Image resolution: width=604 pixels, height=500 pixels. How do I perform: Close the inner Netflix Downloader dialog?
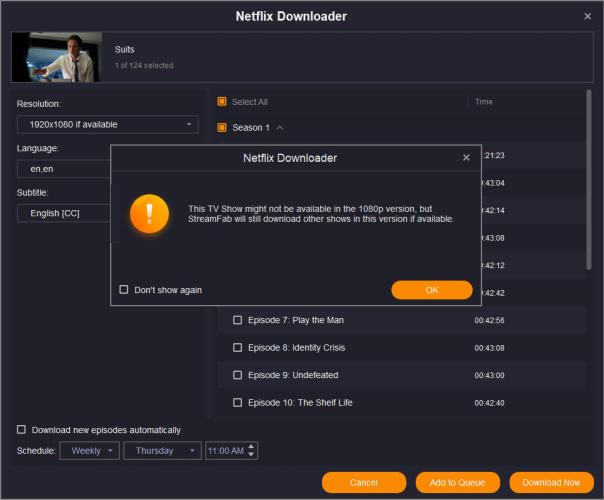coord(466,158)
